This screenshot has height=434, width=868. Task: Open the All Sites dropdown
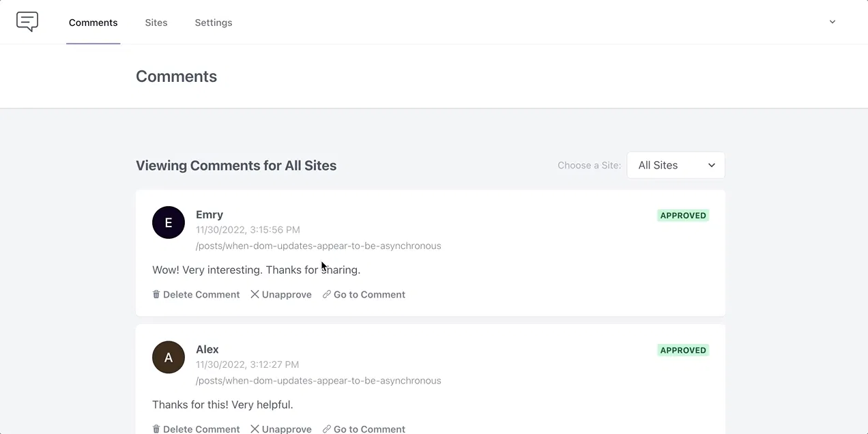[x=676, y=165]
